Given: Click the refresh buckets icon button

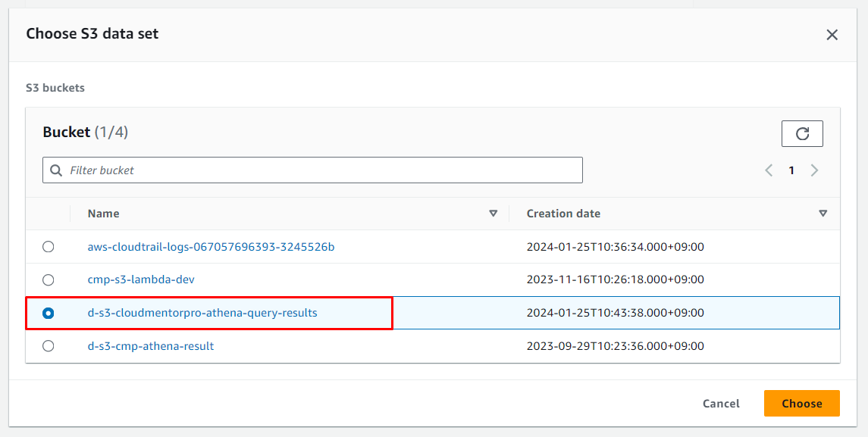Looking at the screenshot, I should click(x=802, y=134).
